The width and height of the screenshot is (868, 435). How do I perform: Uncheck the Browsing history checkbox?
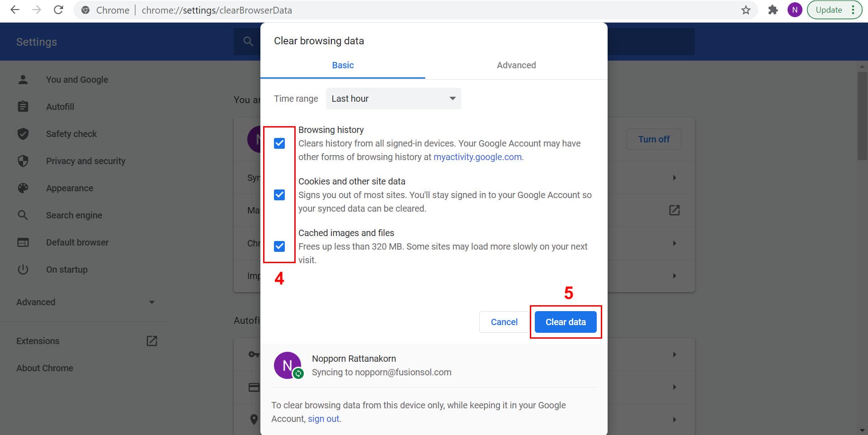279,143
